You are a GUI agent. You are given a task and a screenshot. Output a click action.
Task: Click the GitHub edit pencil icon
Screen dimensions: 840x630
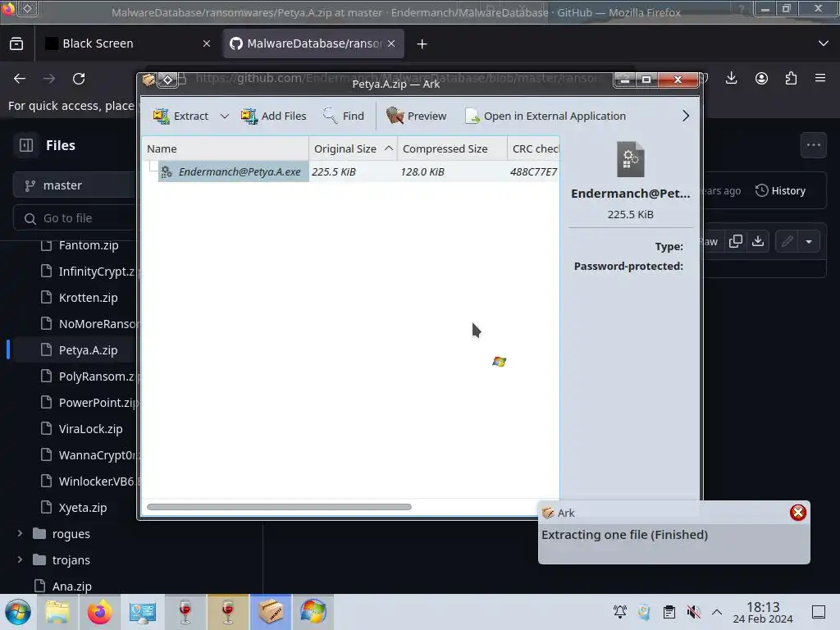[x=787, y=242]
